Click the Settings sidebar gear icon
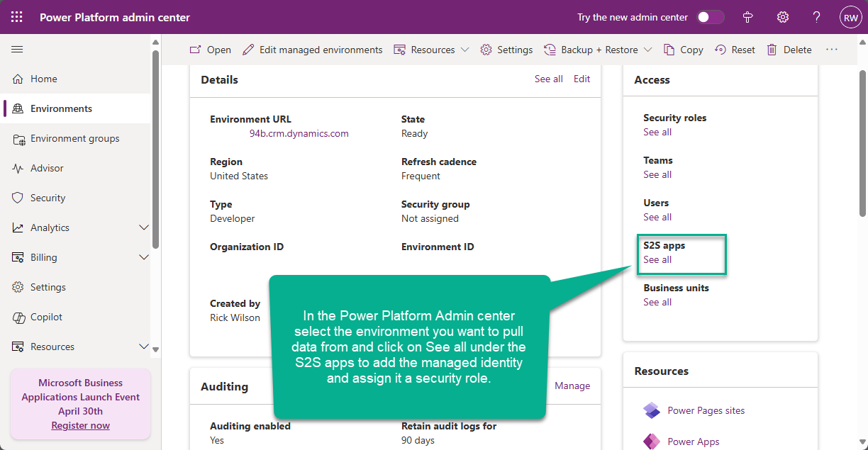This screenshot has width=868, height=450. click(18, 287)
